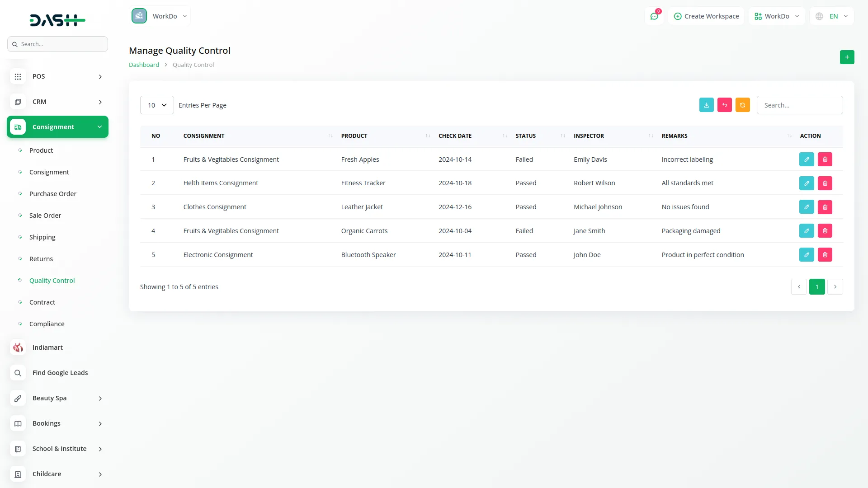Open the entries per page dropdown
This screenshot has height=488, width=868.
[x=157, y=105]
